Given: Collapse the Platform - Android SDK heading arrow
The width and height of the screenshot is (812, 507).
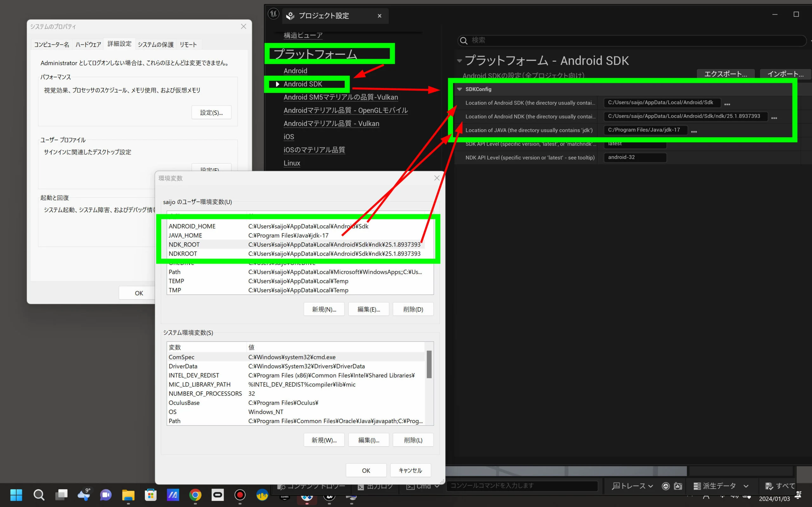Looking at the screenshot, I should tap(459, 61).
